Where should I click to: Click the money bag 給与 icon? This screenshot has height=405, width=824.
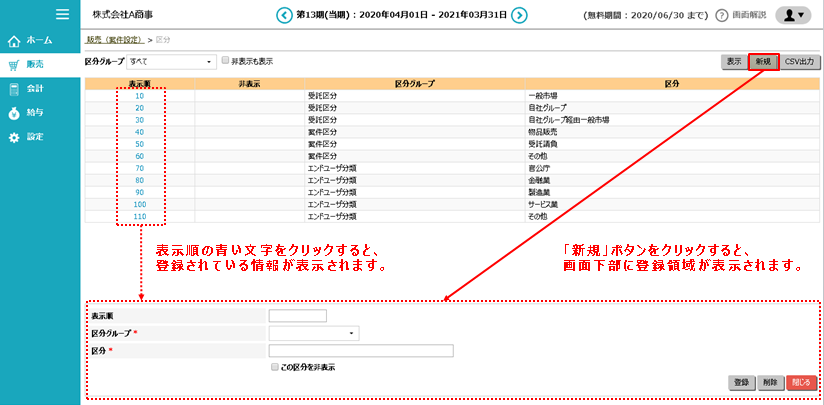[14, 113]
